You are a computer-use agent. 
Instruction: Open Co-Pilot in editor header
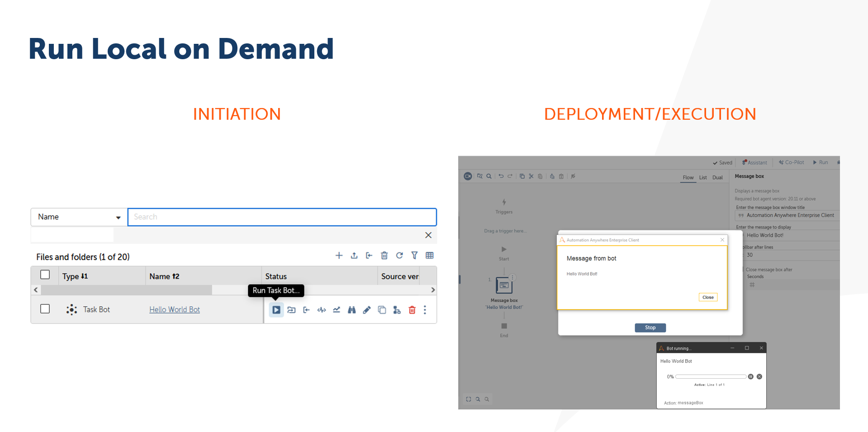[791, 163]
